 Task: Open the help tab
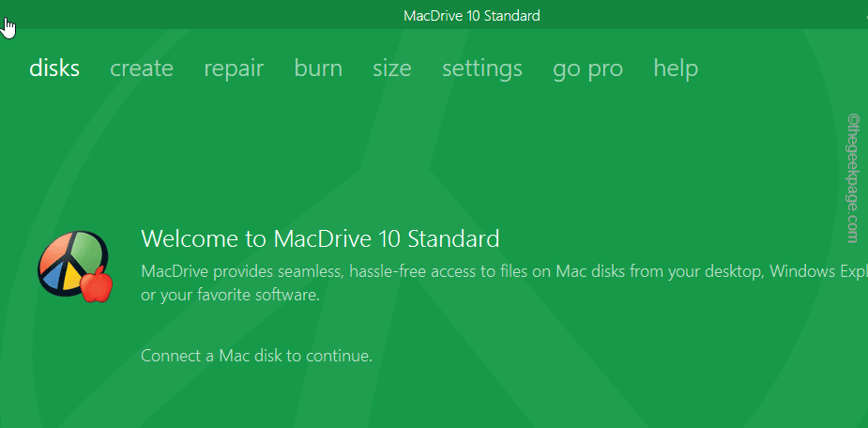coord(676,69)
